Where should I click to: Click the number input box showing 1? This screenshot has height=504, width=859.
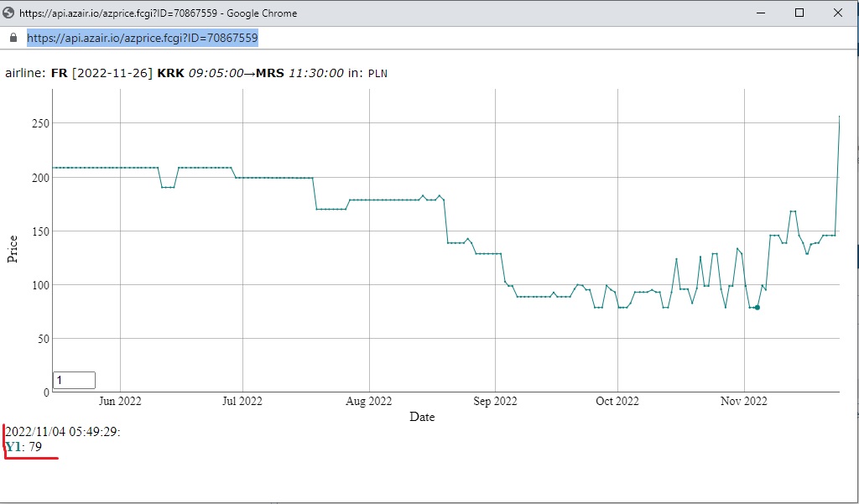[x=74, y=380]
